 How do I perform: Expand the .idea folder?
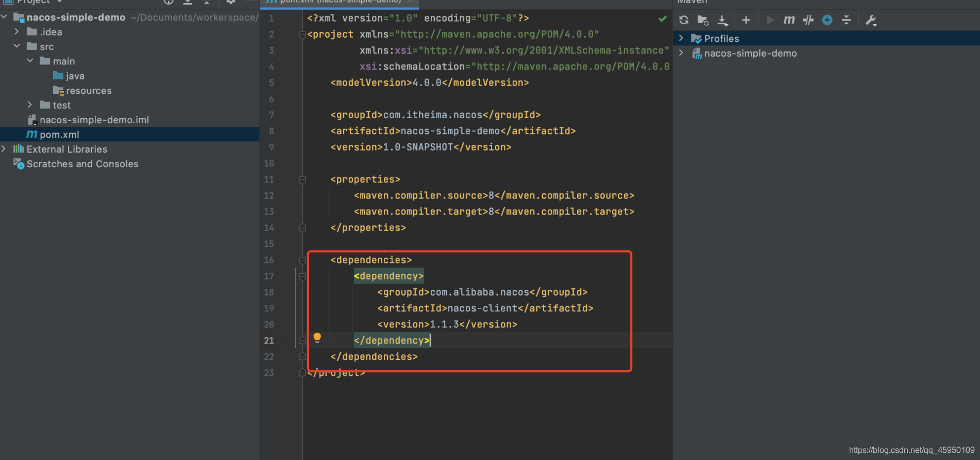16,31
